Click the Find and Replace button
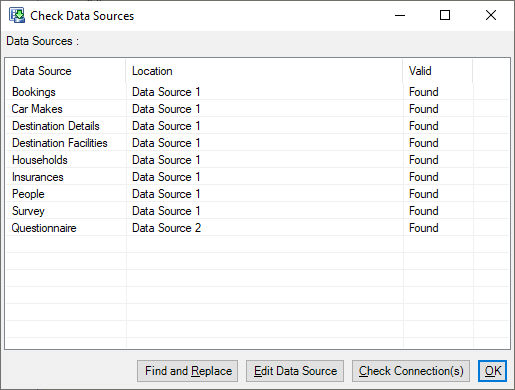Viewport: 515px width, 390px height. tap(188, 371)
